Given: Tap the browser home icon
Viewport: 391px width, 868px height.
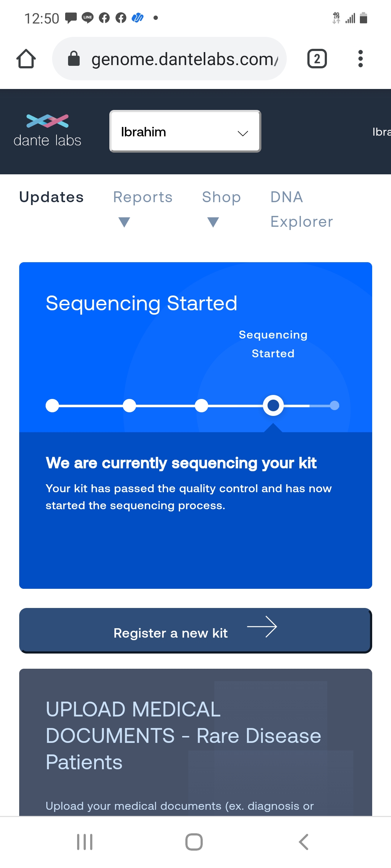Looking at the screenshot, I should [x=26, y=59].
